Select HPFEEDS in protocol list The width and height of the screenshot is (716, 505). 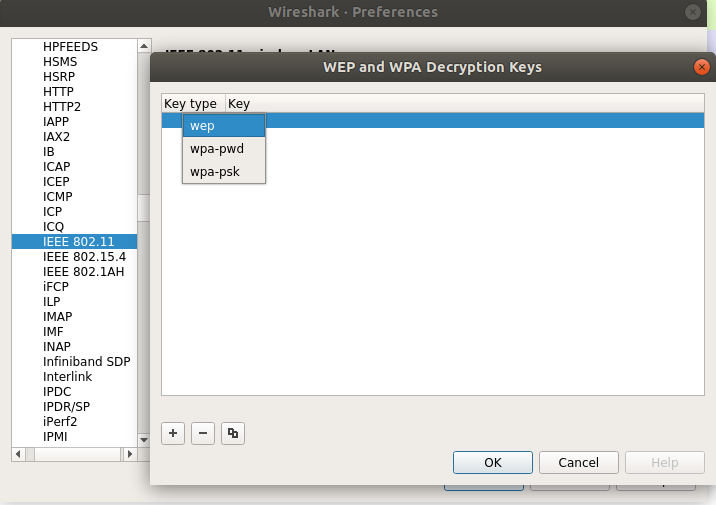(x=70, y=47)
